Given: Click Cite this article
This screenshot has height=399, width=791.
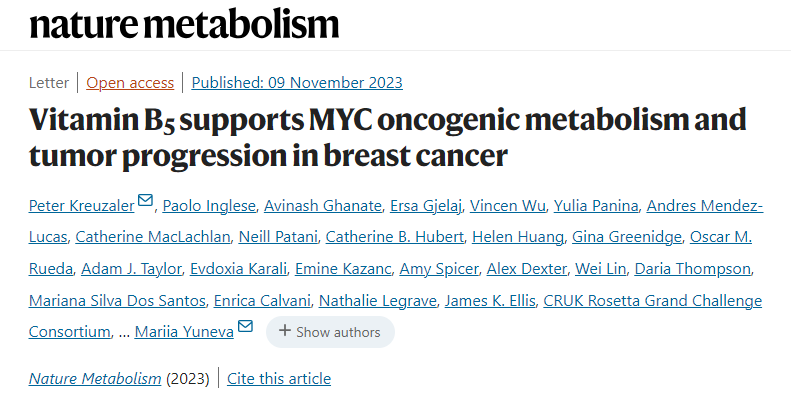Looking at the screenshot, I should (279, 378).
